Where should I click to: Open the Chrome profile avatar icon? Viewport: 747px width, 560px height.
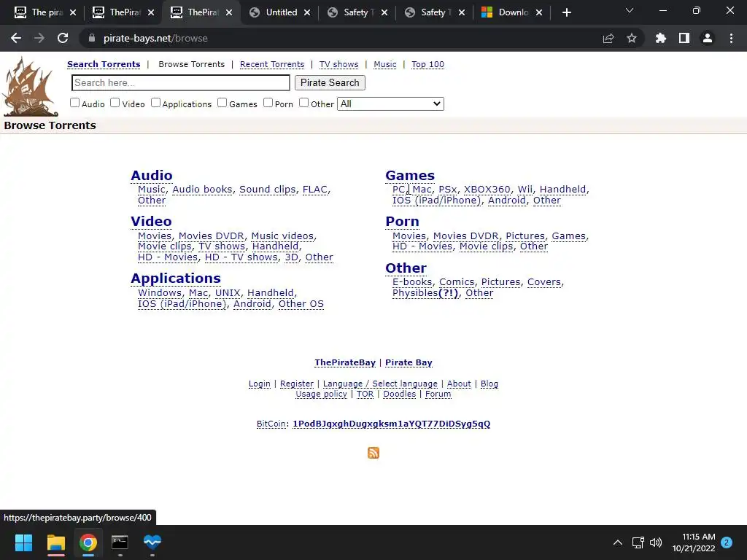[x=708, y=38]
